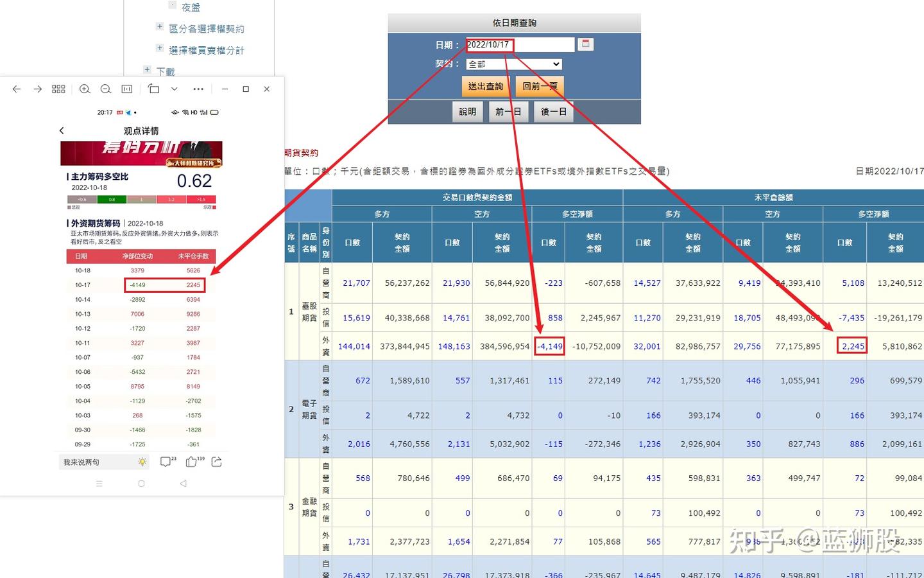
Task: Click the back arrow in viewer toolbar
Action: [17, 89]
